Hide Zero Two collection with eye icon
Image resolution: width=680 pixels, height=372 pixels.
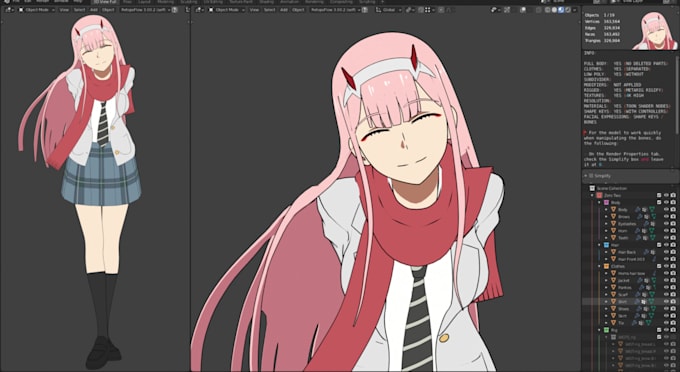coord(667,196)
